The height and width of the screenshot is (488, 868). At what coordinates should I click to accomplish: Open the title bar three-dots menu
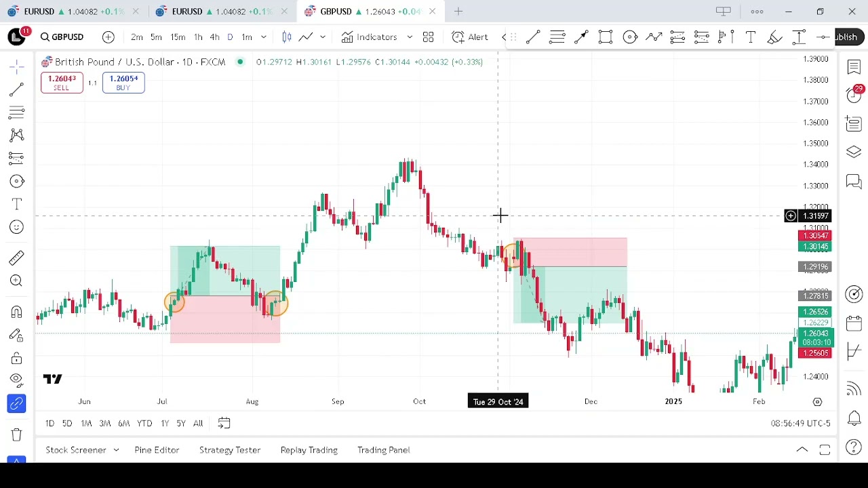click(x=757, y=12)
